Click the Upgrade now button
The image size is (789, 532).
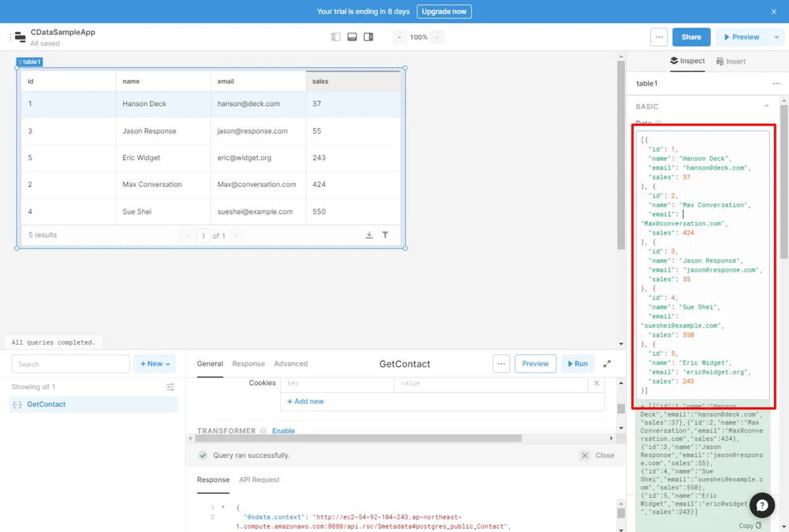point(444,12)
